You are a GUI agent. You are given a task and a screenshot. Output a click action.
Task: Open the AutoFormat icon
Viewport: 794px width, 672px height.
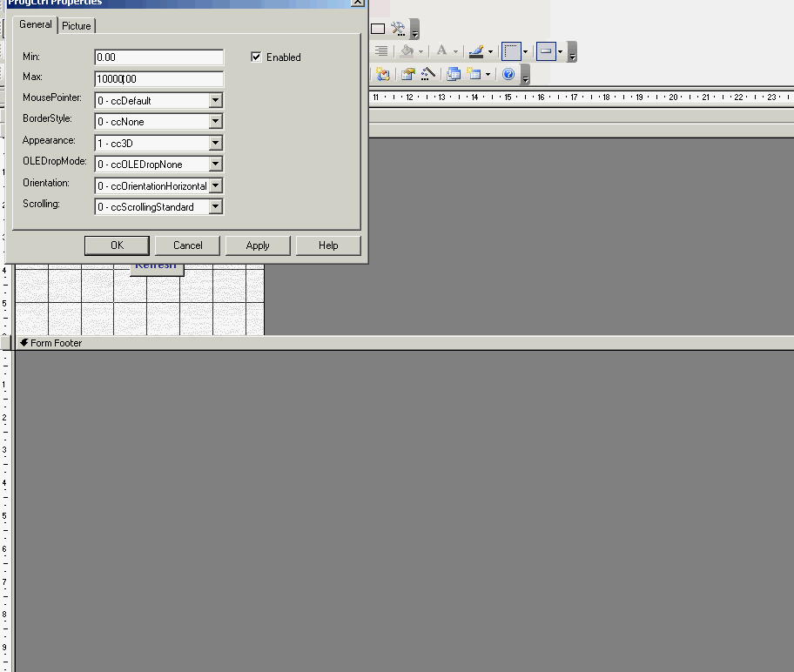click(383, 75)
